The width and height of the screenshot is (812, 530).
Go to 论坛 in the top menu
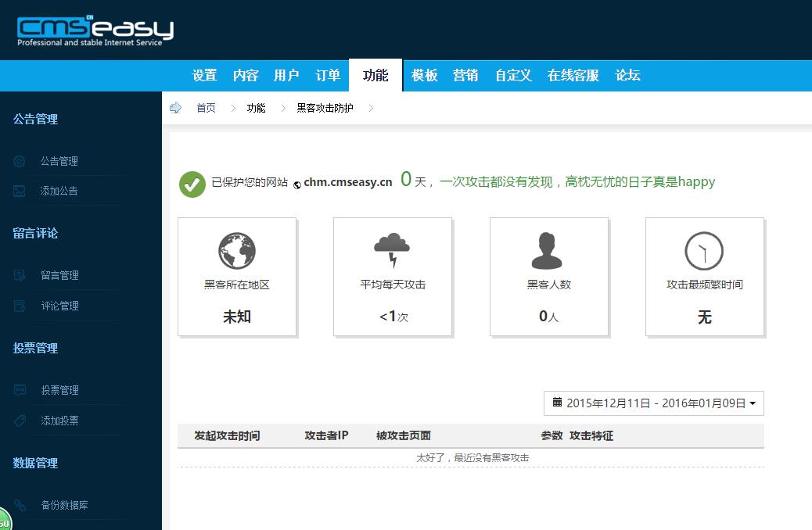pyautogui.click(x=627, y=75)
